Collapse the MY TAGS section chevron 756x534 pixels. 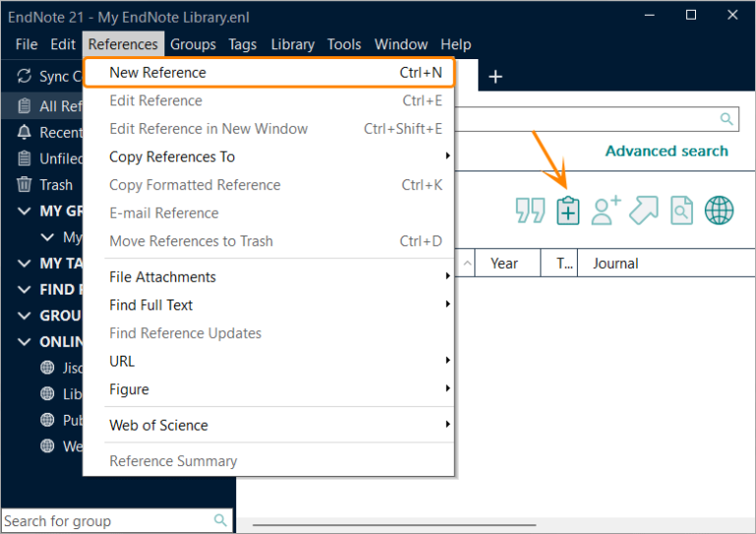(x=24, y=263)
